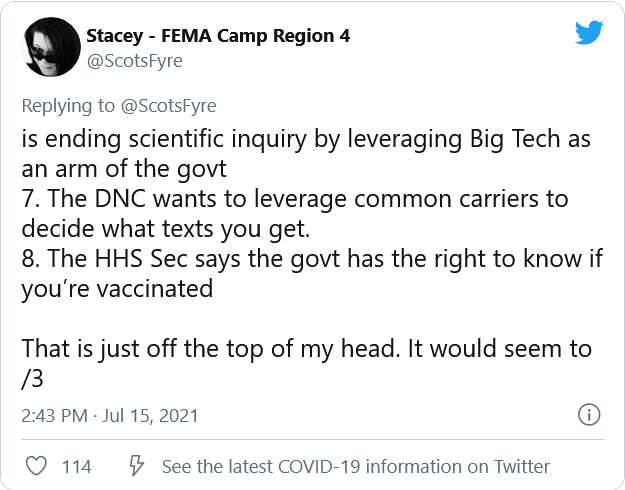Open the 2:43 PM · Jul 15, 2021 timestamp

(110, 415)
